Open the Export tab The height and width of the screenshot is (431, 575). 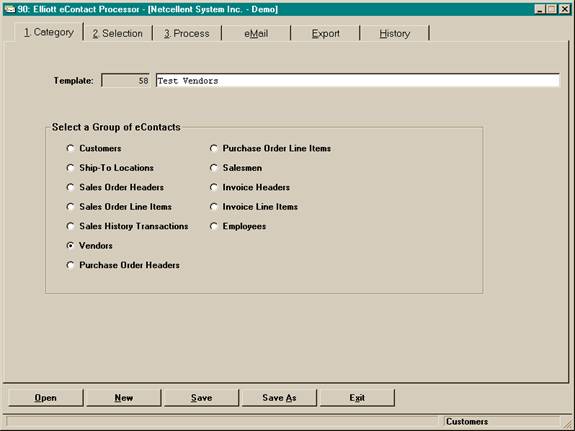(x=325, y=33)
